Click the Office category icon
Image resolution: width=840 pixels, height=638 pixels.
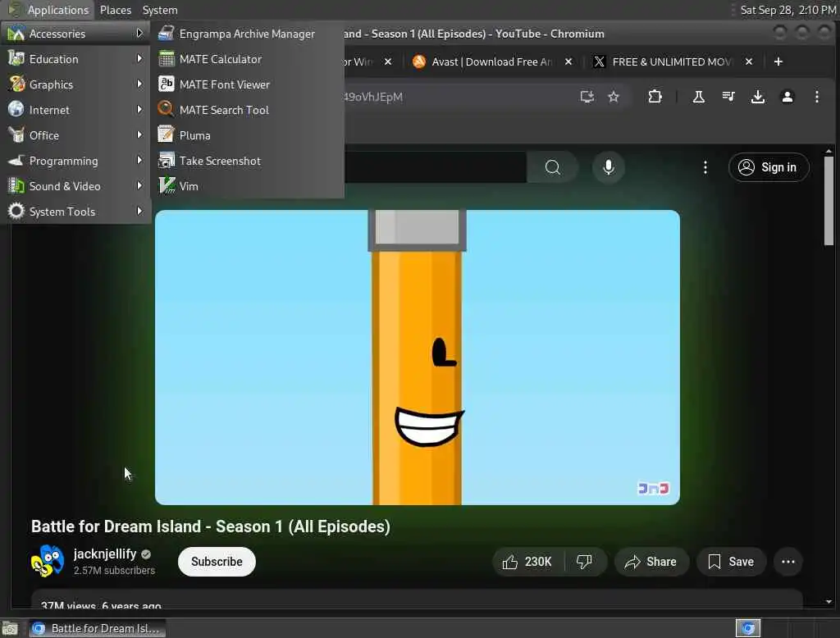(x=16, y=135)
